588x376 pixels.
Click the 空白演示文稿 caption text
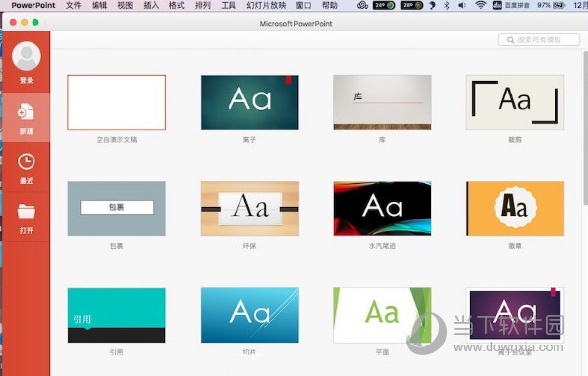(116, 140)
